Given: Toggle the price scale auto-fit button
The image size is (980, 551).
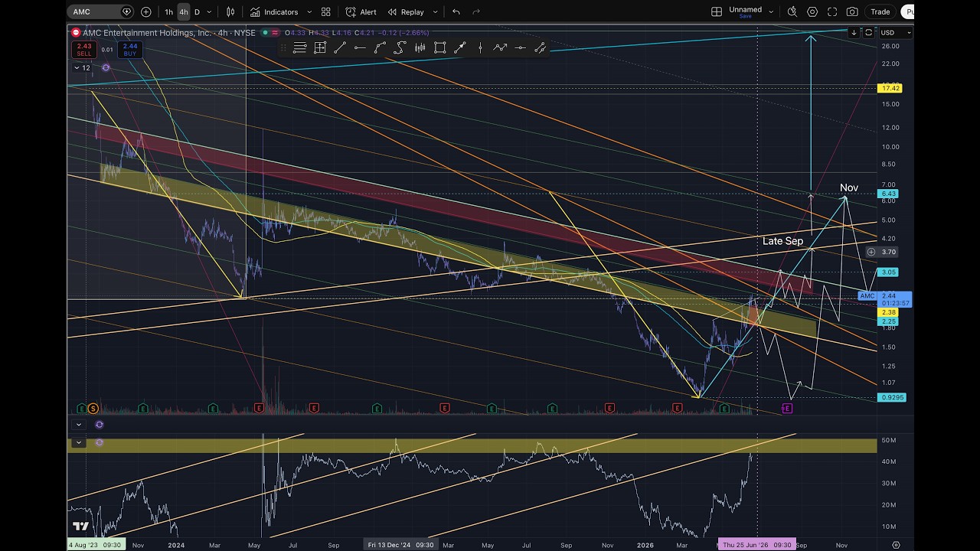Looking at the screenshot, I should (868, 33).
